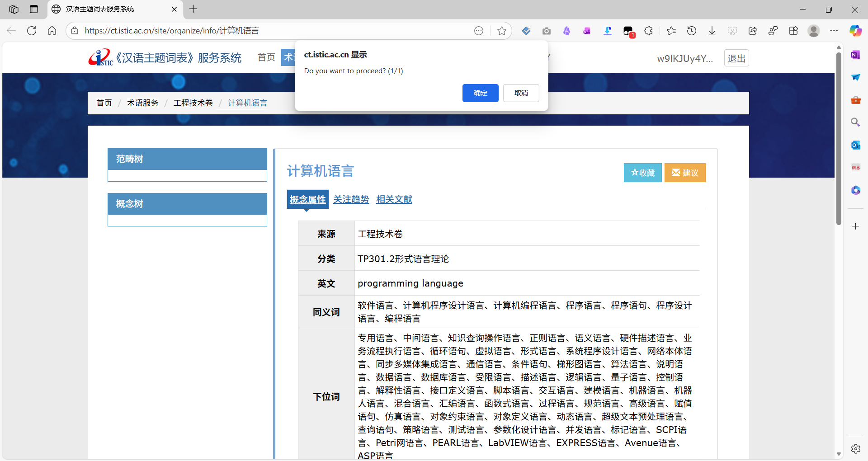868x461 pixels.
Task: Open the Copilot icon in the sidebar
Action: [855, 31]
